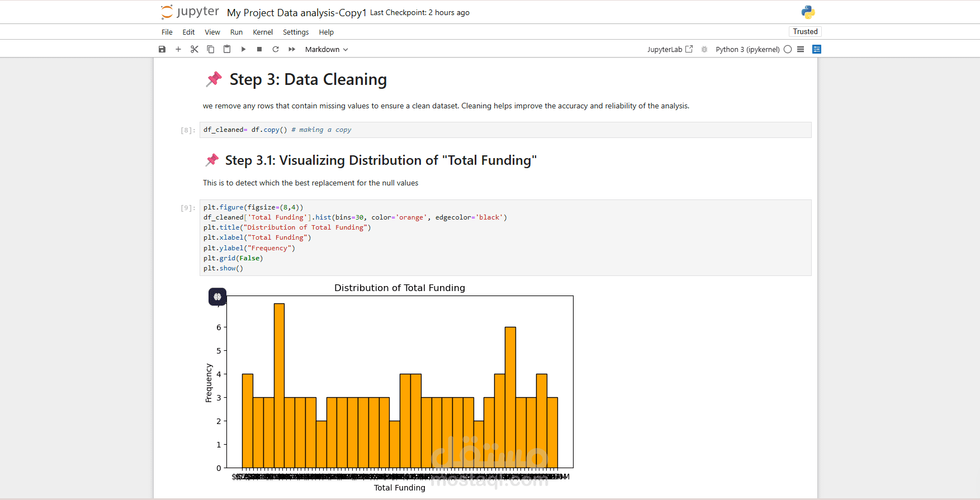Click the df_cleaned= df.copy() code cell
The image size is (980, 500).
(505, 130)
